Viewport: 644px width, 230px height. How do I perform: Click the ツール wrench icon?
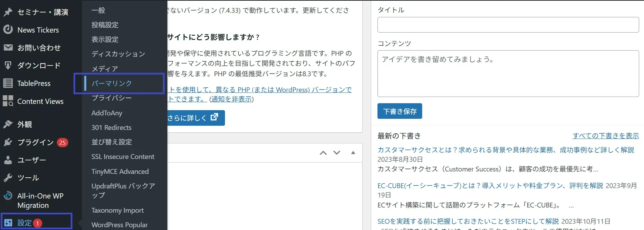point(8,178)
